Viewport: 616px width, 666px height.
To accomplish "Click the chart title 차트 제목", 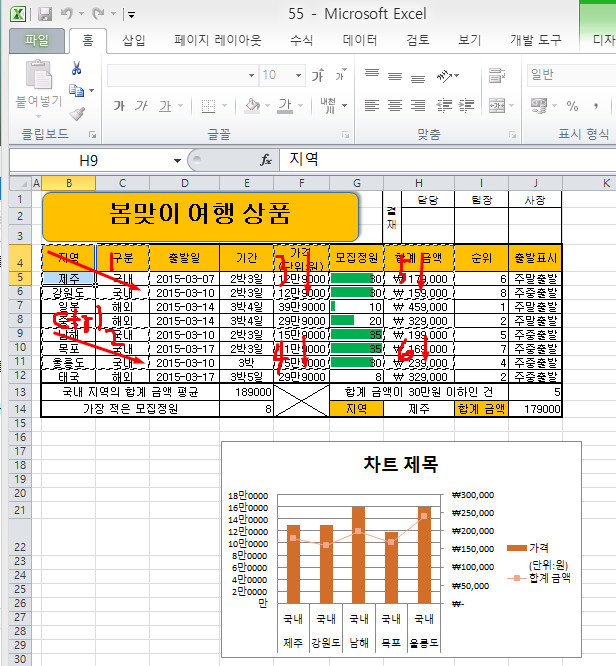I will 401,464.
